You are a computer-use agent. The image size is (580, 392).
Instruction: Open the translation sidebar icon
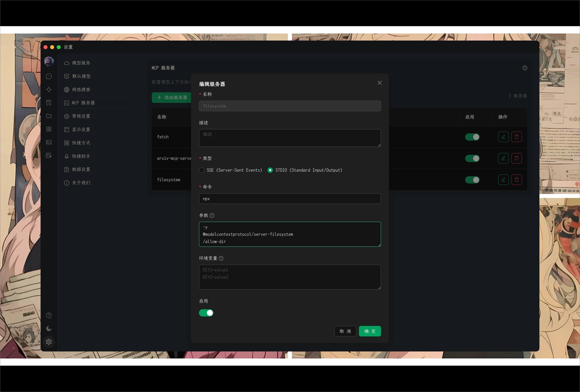49,155
